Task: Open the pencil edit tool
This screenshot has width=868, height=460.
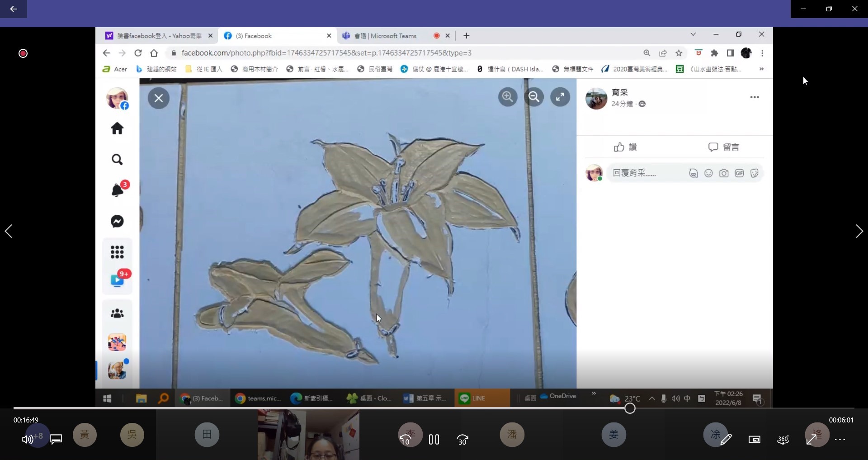Action: click(726, 439)
